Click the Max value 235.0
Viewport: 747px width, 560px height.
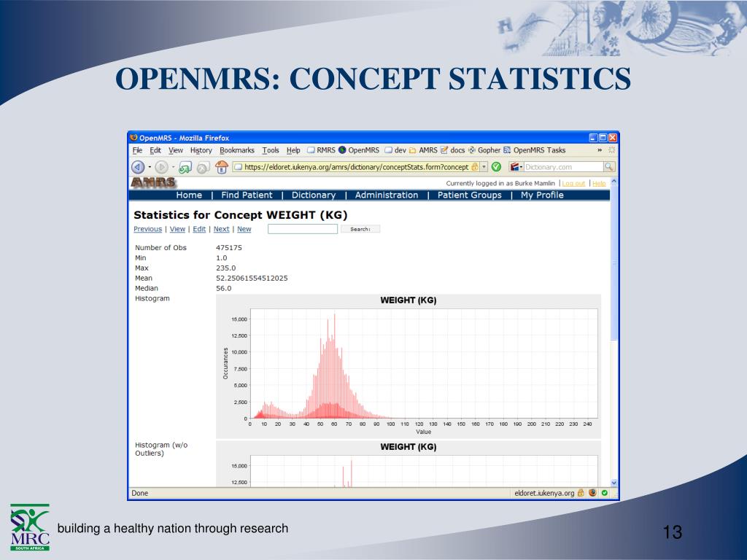pyautogui.click(x=226, y=268)
